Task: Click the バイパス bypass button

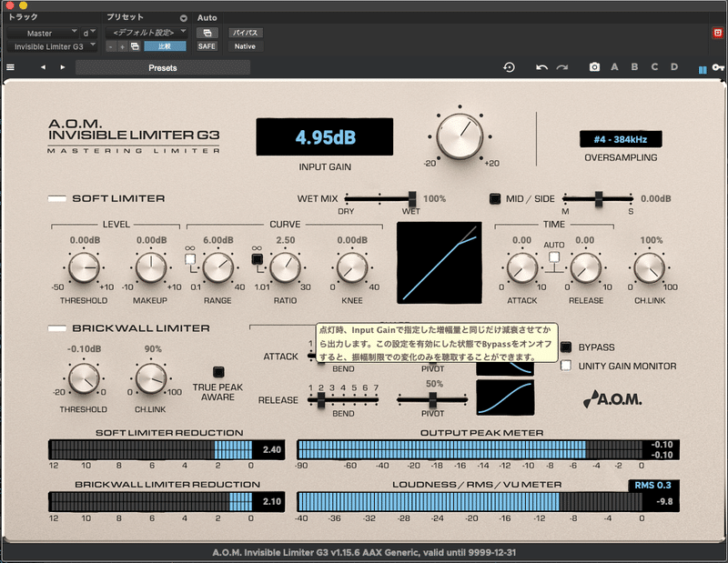Action: pos(245,33)
